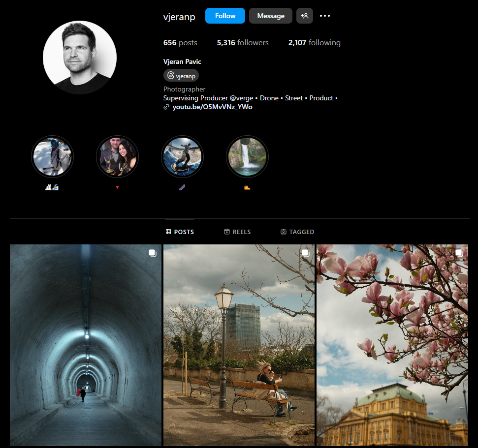Switch to the REELS tab
Screen dimensions: 478x448
coord(237,232)
